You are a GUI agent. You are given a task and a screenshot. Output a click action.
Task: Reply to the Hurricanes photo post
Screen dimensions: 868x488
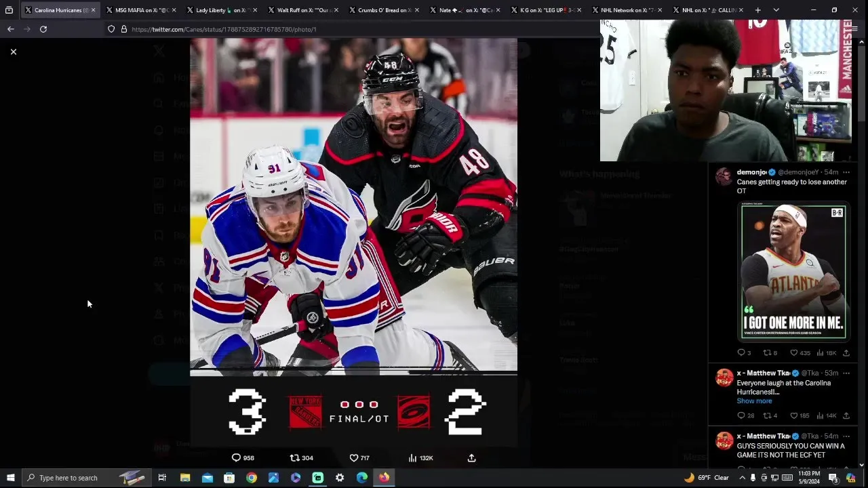tap(243, 458)
